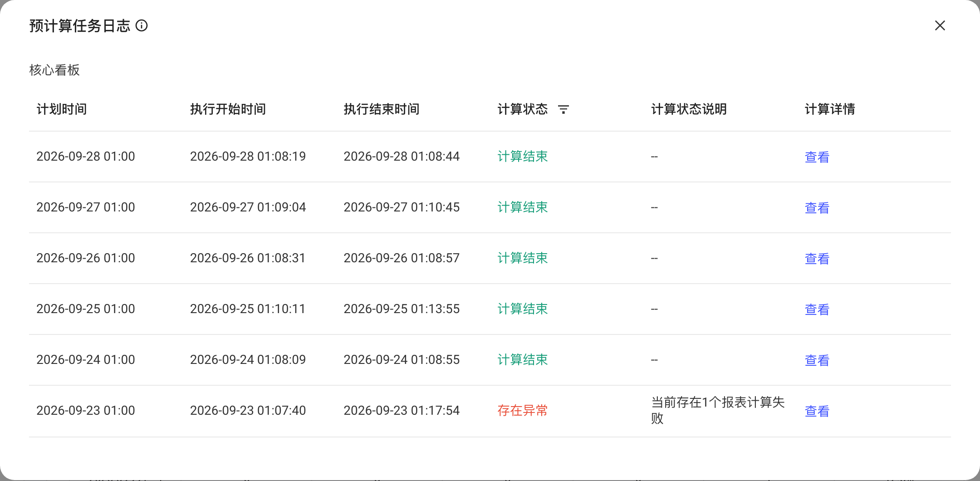
Task: Close the 预计算任务日志 dialog
Action: (x=940, y=25)
